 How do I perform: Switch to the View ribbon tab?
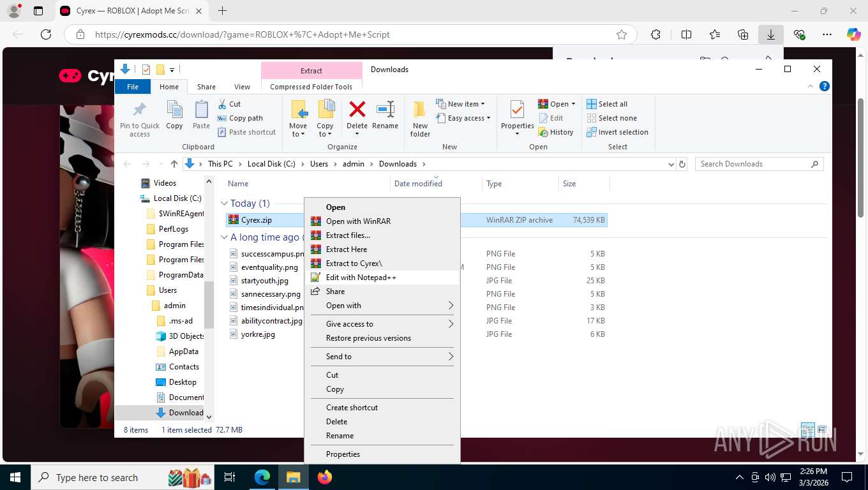point(243,87)
